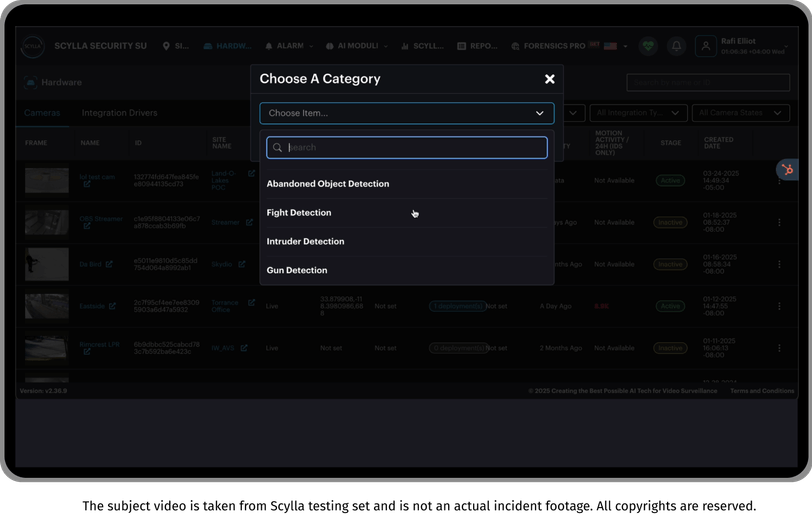812x519 pixels.
Task: Select Gun Detection category
Action: coord(407,270)
